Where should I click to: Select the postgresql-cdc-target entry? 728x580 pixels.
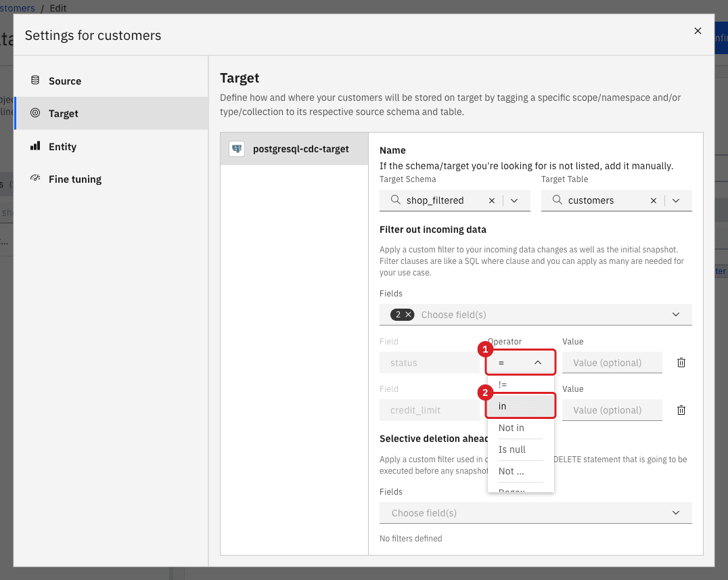[294, 149]
